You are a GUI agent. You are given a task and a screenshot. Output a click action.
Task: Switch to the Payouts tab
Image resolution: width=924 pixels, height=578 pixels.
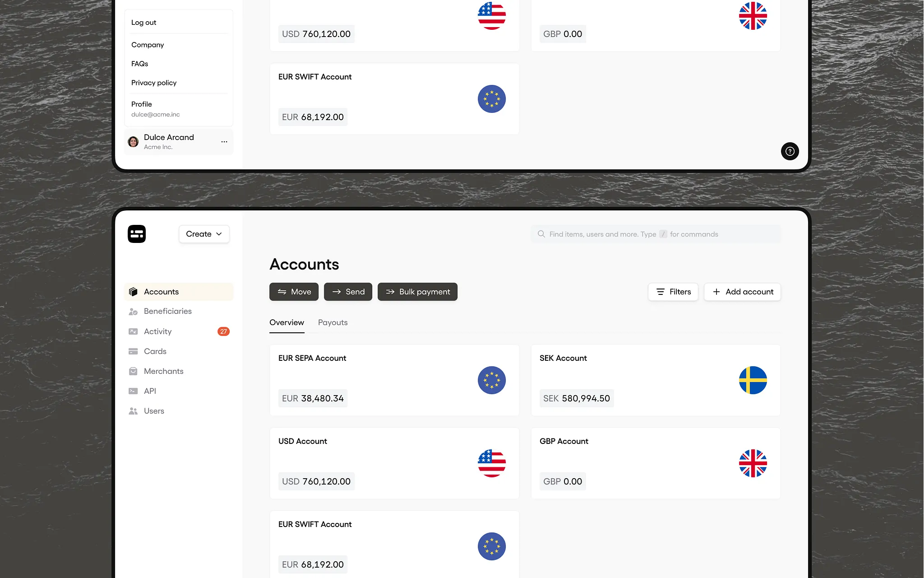[333, 322]
